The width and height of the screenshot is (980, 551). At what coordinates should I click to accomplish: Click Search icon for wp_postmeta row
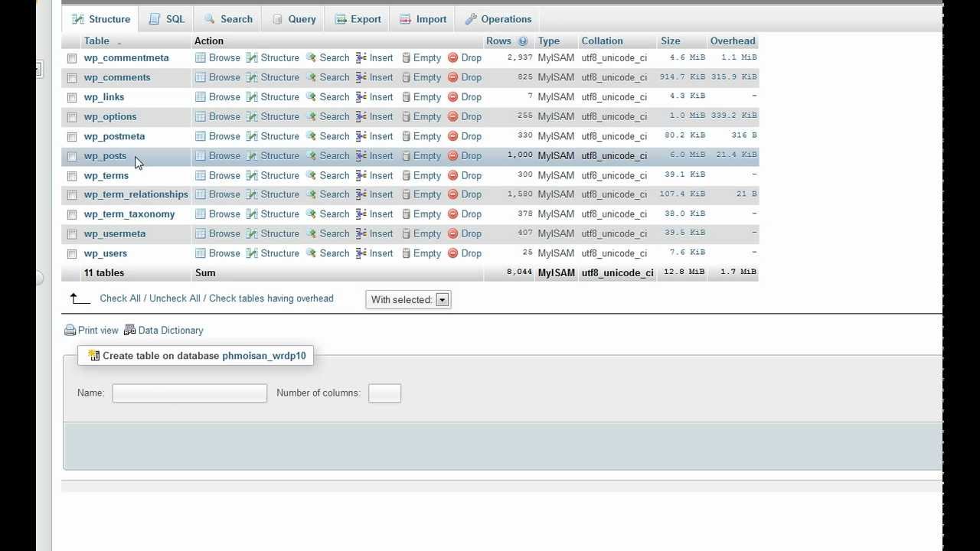(x=311, y=136)
